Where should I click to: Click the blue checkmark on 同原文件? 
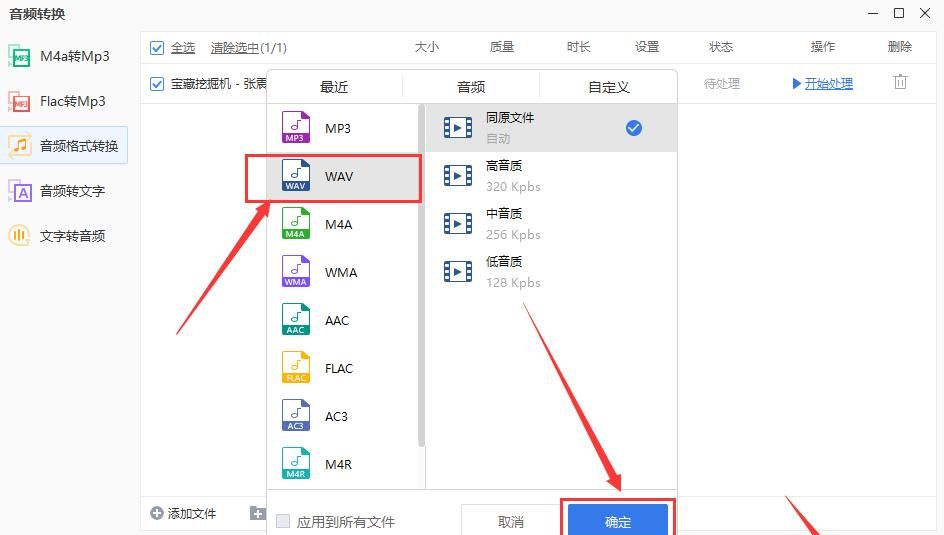633,128
